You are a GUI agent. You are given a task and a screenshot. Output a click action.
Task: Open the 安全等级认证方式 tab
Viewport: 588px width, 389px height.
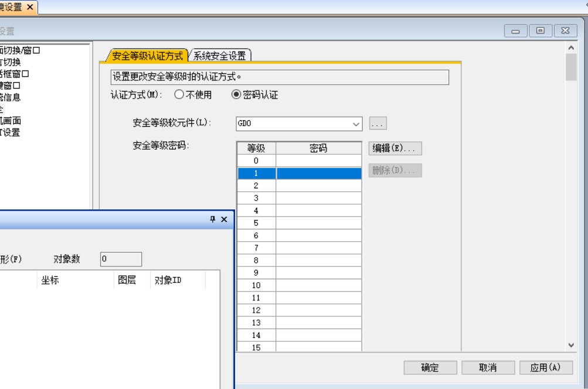click(148, 56)
